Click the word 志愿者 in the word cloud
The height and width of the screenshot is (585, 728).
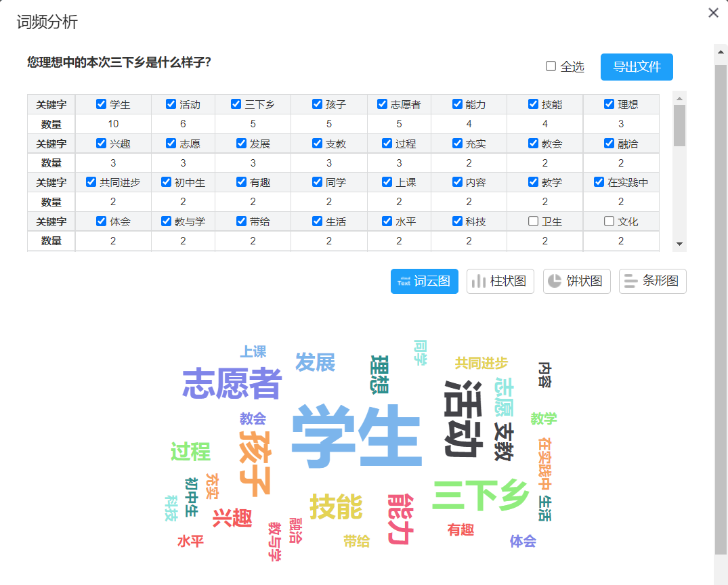click(232, 384)
